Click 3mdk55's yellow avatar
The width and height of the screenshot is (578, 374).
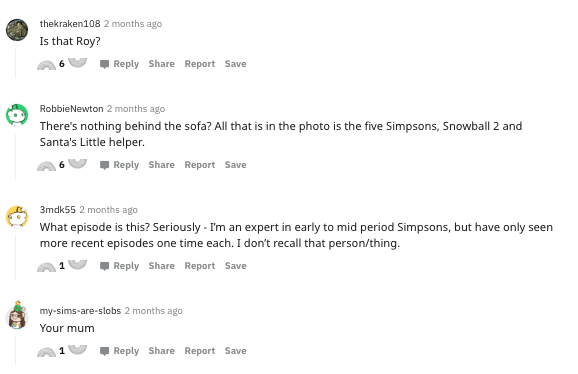tap(17, 217)
